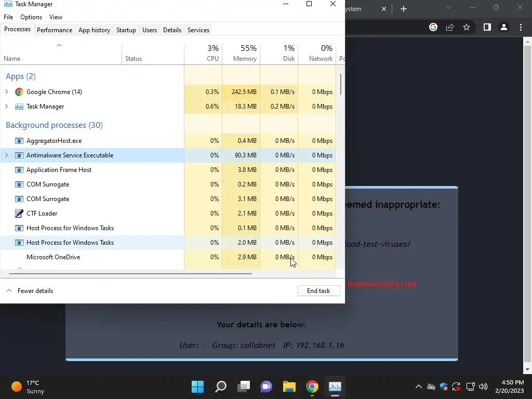Click the AggregatorHost.exe process icon
Screen dimensions: 532x399
[19, 141]
